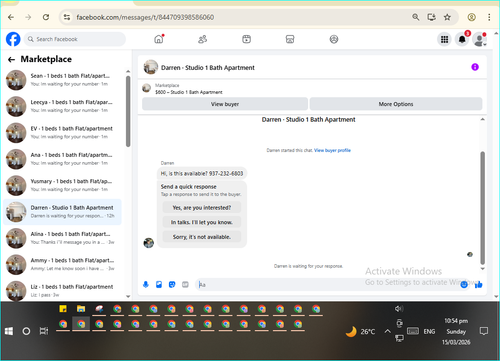The height and width of the screenshot is (361, 500).
Task: Open the Facebook menu grid icon
Action: point(444,39)
